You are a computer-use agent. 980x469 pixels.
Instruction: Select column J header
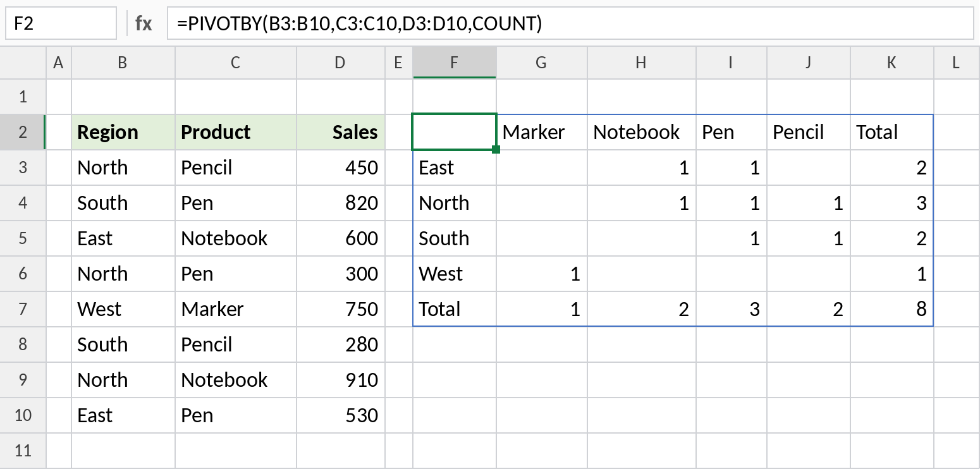(x=809, y=62)
